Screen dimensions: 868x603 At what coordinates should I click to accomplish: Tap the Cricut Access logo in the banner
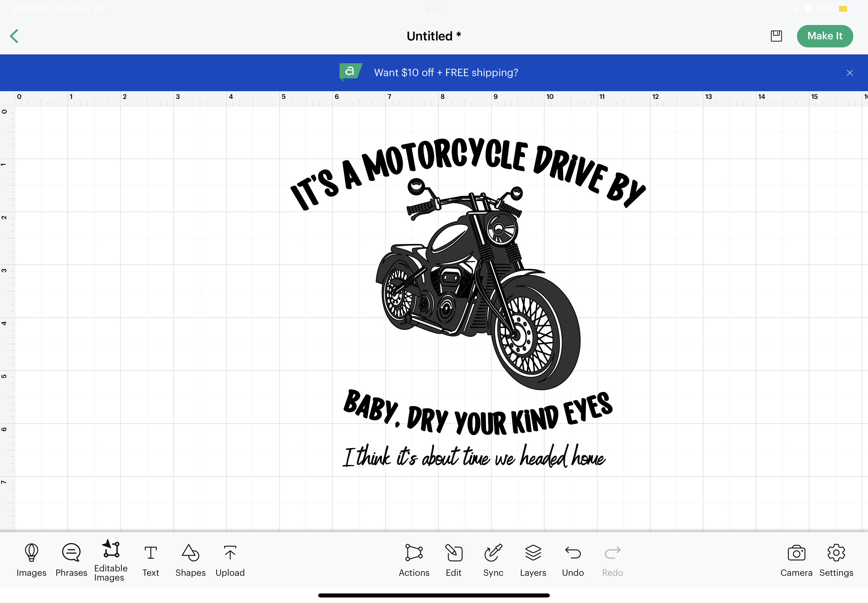pos(350,72)
